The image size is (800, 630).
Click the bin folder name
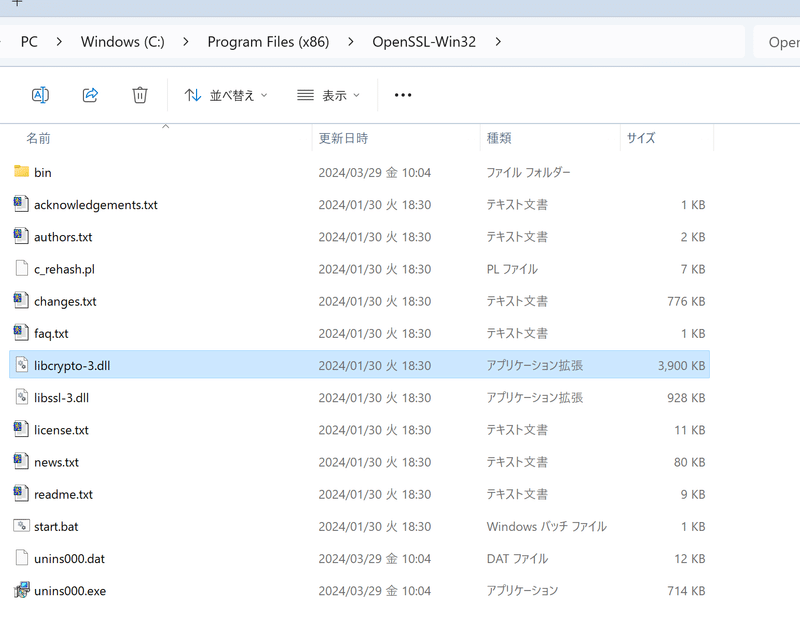43,172
